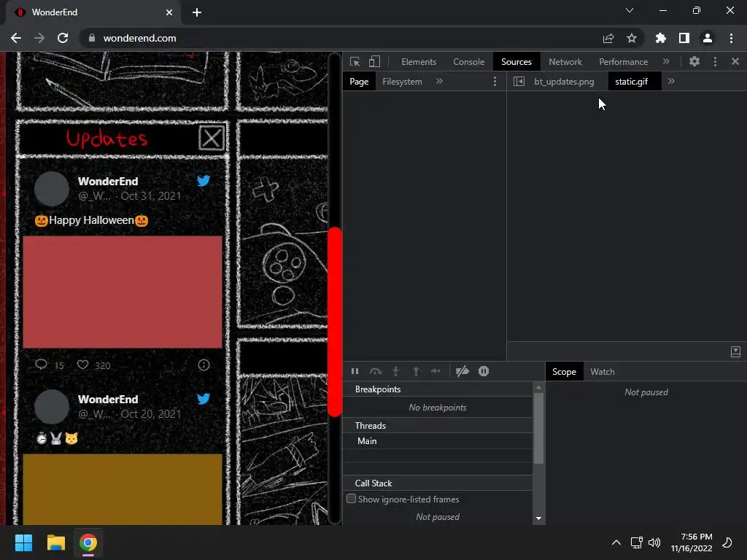
Task: Go back in browser history
Action: tap(16, 38)
